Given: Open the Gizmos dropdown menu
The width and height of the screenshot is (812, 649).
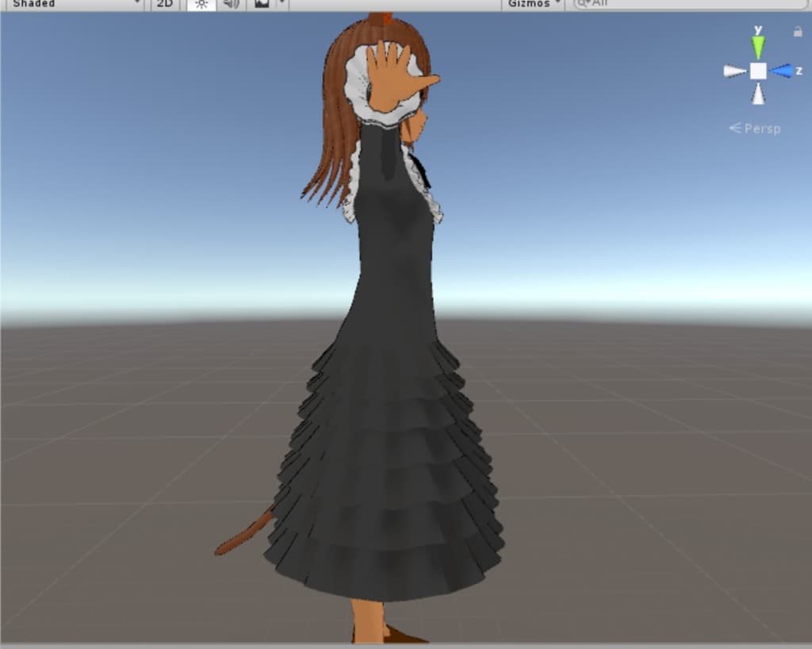Looking at the screenshot, I should click(x=533, y=4).
